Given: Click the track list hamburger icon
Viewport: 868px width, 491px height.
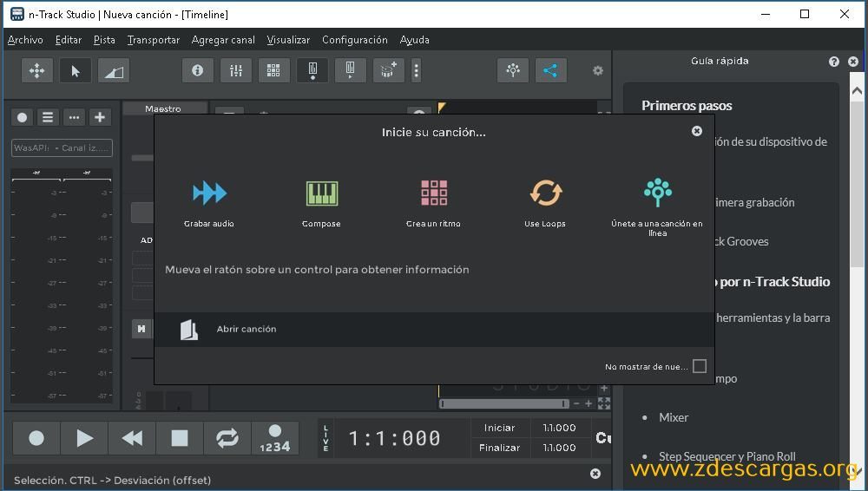Looking at the screenshot, I should [48, 117].
